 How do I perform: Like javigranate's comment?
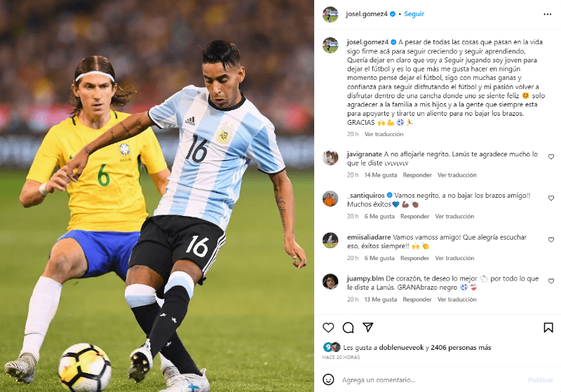[x=551, y=156]
